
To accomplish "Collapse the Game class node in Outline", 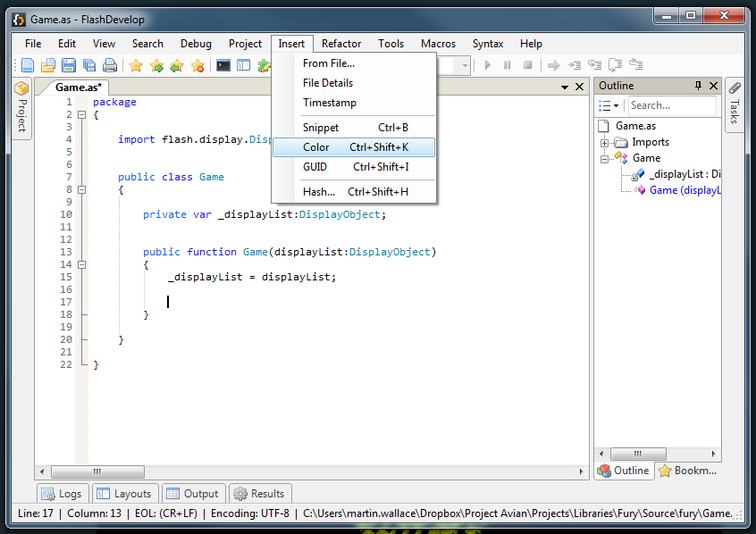I will click(605, 159).
